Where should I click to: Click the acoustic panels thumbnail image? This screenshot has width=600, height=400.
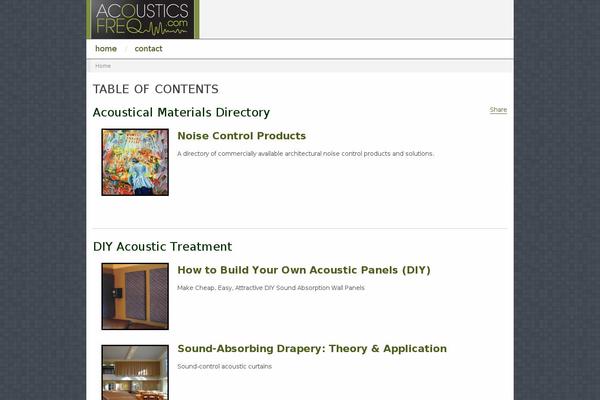coord(135,296)
